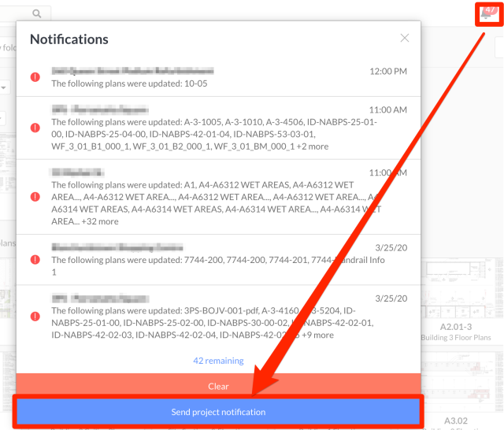Viewport: 504px width, 430px height.
Task: Click alert icon on 12:00 PM notification
Action: pos(35,77)
